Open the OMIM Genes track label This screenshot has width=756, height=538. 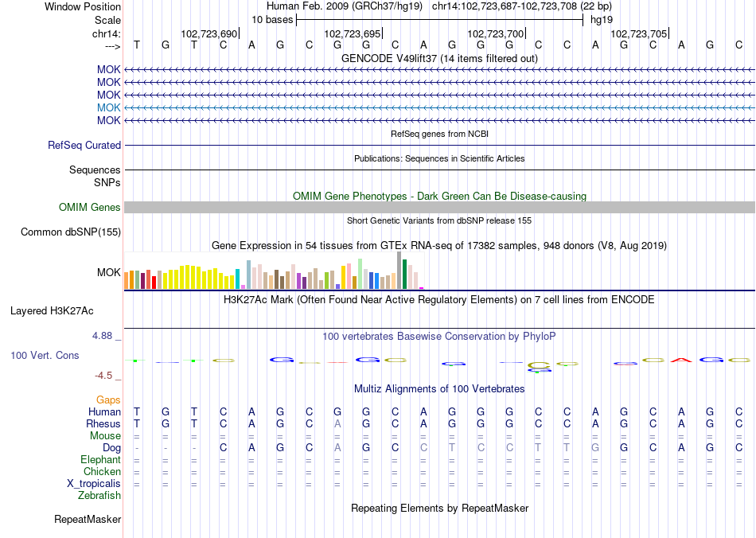[89, 207]
